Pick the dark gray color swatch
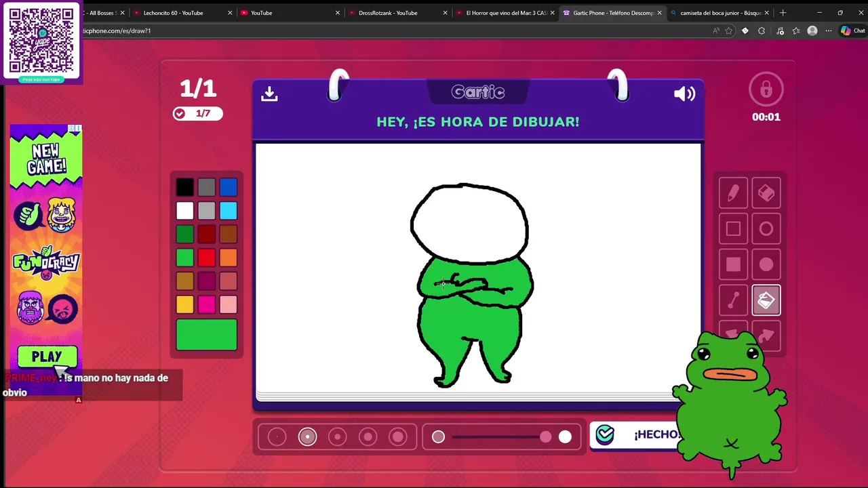Screen dimensions: 868x488 pos(207,187)
